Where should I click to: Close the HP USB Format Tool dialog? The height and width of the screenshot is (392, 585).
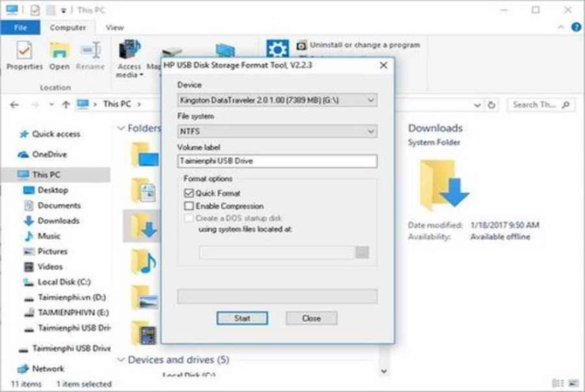click(x=383, y=65)
